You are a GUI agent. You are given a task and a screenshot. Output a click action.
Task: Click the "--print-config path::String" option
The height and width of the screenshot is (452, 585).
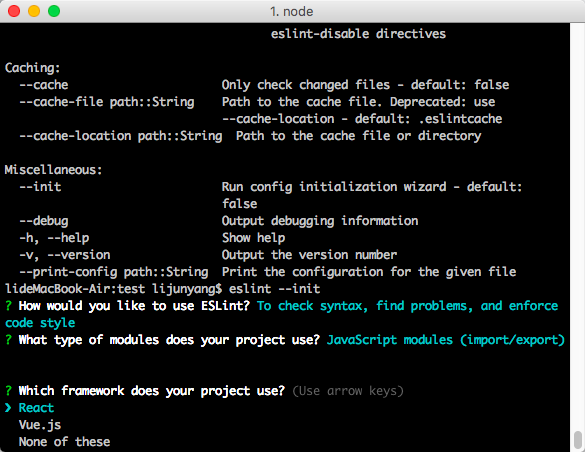pyautogui.click(x=114, y=272)
